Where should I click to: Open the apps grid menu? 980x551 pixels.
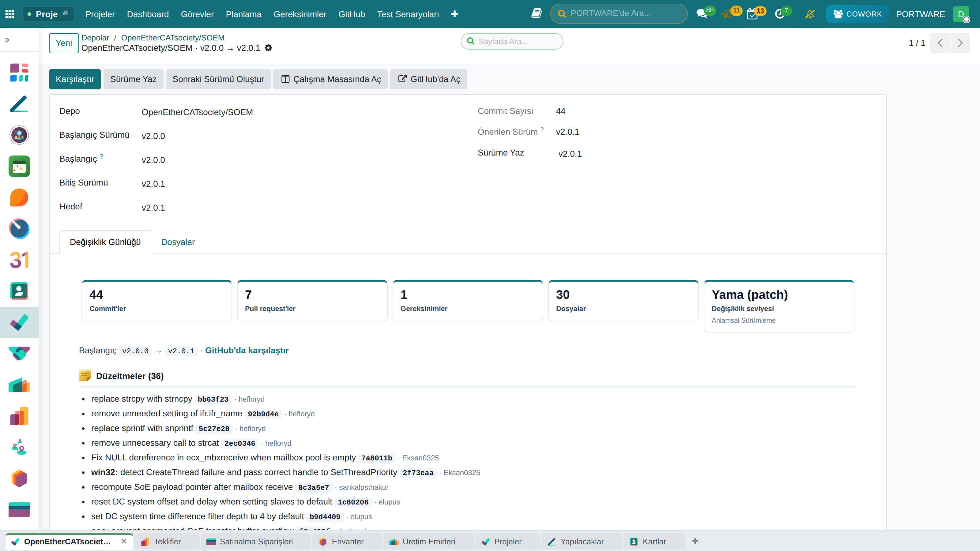pyautogui.click(x=10, y=14)
